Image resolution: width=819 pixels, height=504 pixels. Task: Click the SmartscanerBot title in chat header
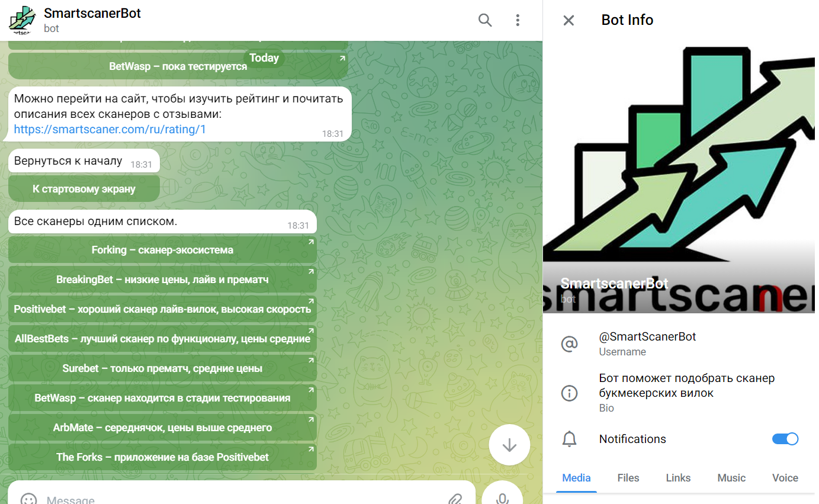(x=92, y=13)
